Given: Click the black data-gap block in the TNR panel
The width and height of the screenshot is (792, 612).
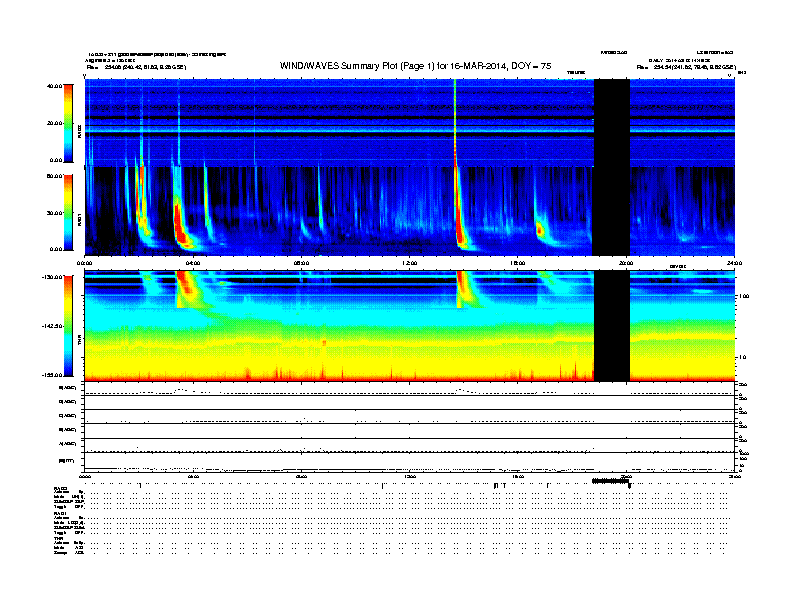Looking at the screenshot, I should point(611,326).
